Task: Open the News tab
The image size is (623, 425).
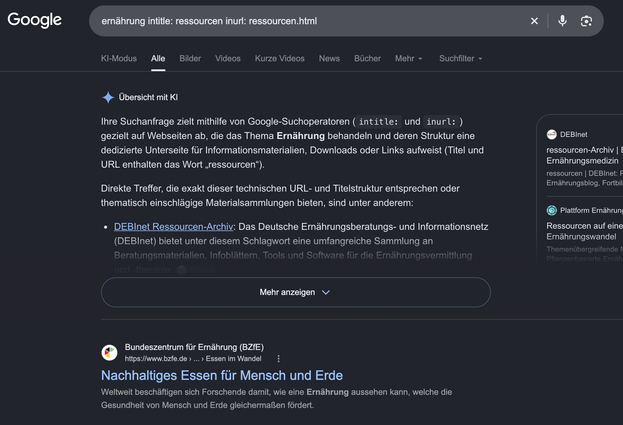Action: (329, 58)
